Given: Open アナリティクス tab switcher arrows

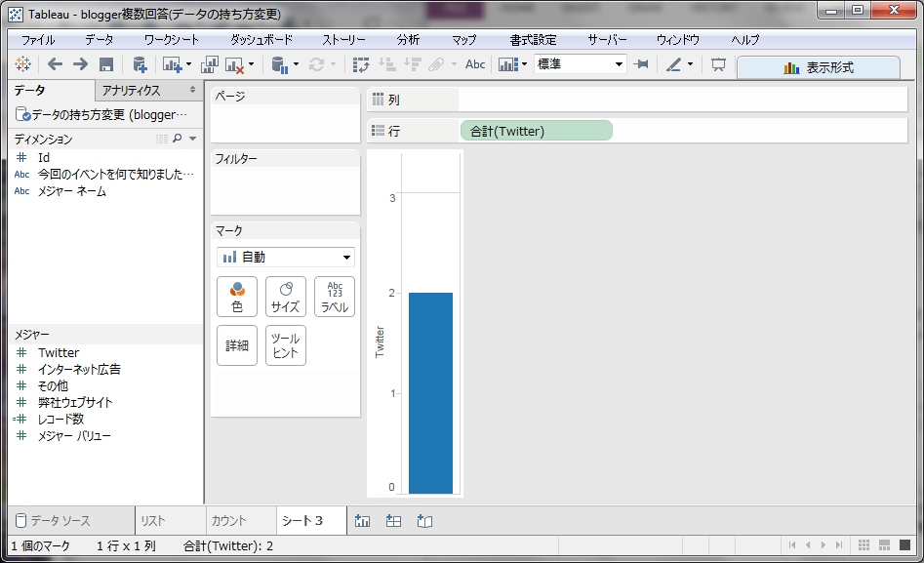Looking at the screenshot, I should pyautogui.click(x=192, y=90).
